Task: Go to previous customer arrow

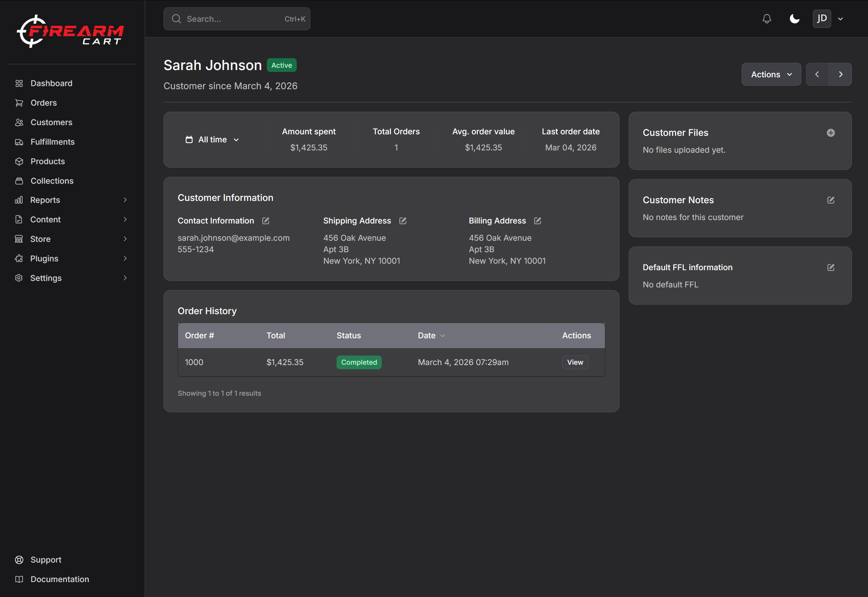Action: [817, 75]
